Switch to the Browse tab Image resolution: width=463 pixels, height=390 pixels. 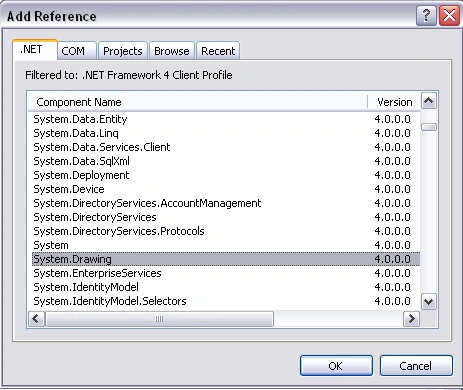click(172, 51)
